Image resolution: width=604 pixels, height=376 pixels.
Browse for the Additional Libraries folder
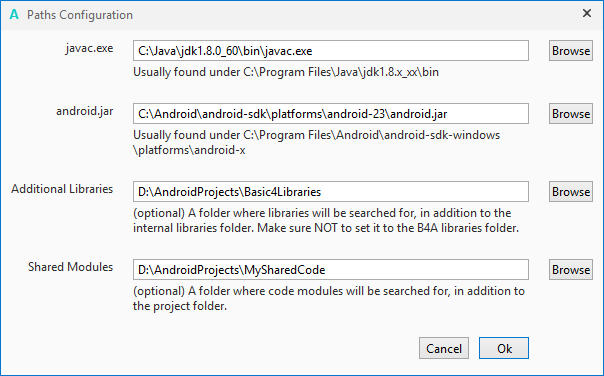(570, 191)
